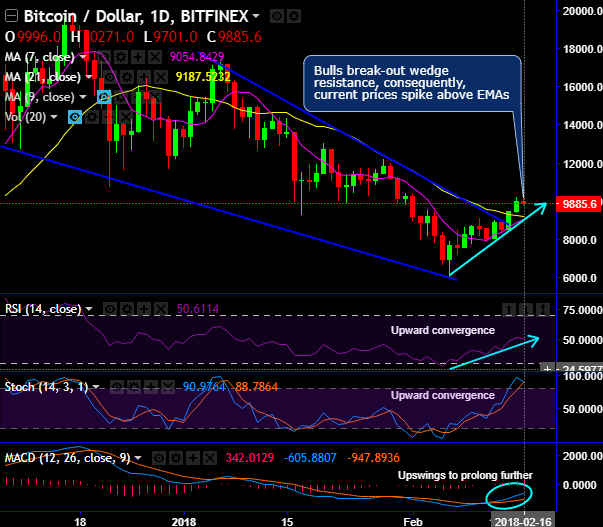The image size is (603, 527).
Task: Hide MA (7, close) using its eye icon
Action: click(104, 57)
